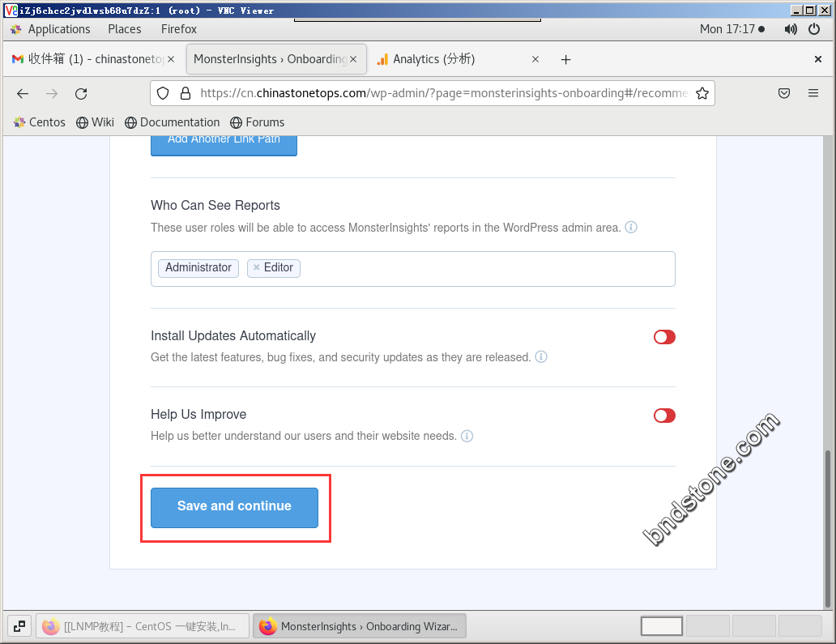
Task: Click Save and continue button
Action: click(x=235, y=508)
